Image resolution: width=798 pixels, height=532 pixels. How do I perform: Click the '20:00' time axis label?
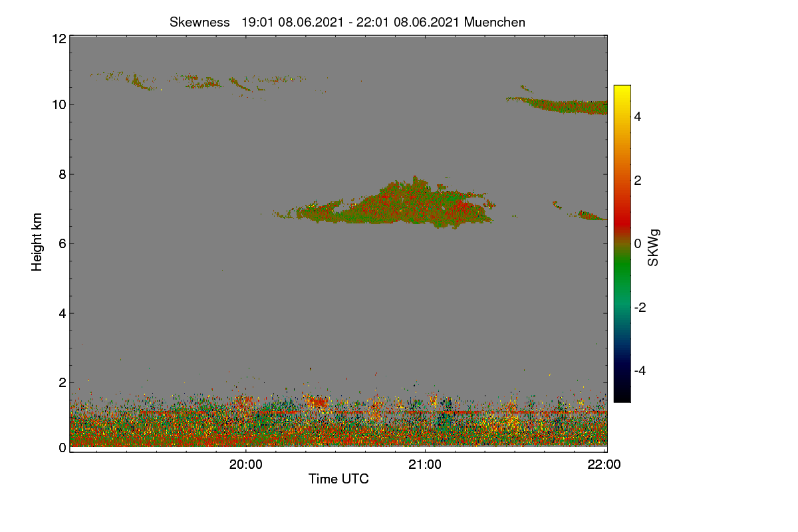coord(246,465)
